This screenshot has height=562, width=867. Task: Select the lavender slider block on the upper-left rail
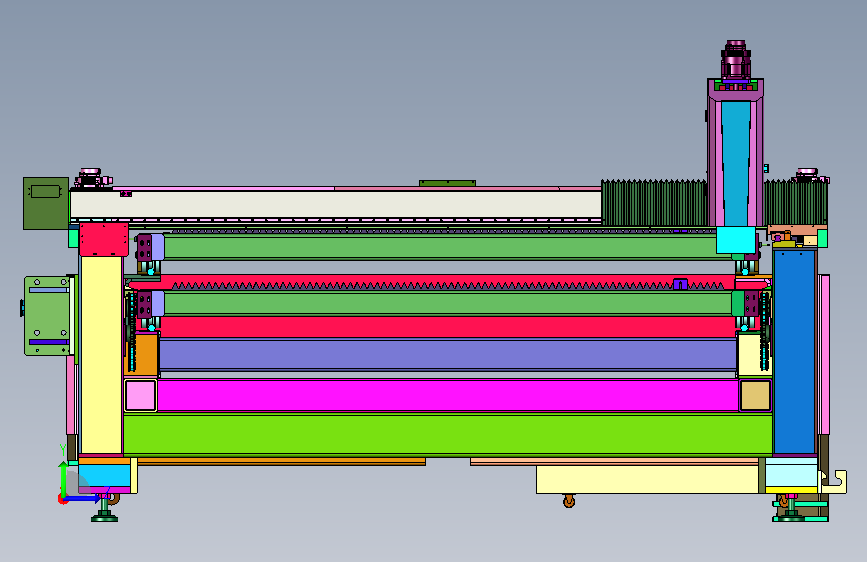(158, 247)
